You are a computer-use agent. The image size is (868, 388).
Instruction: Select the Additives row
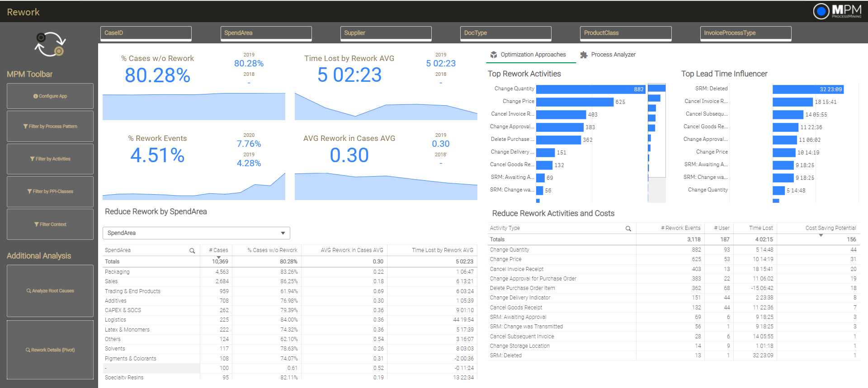tap(290, 301)
